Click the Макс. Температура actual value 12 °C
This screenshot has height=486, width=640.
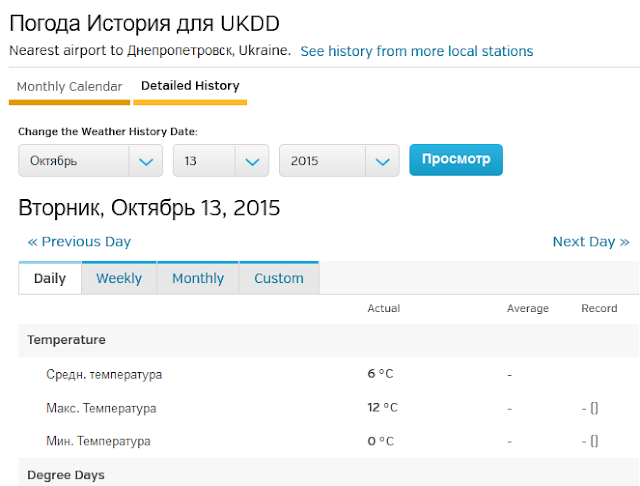point(382,407)
